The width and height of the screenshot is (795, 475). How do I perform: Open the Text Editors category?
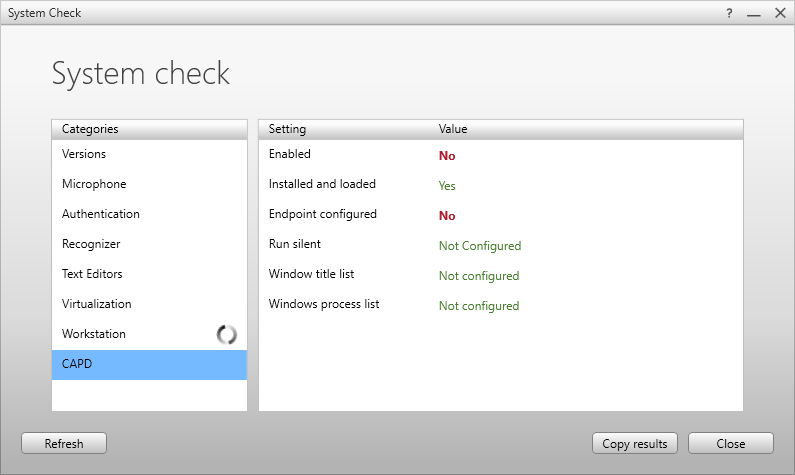coord(92,274)
